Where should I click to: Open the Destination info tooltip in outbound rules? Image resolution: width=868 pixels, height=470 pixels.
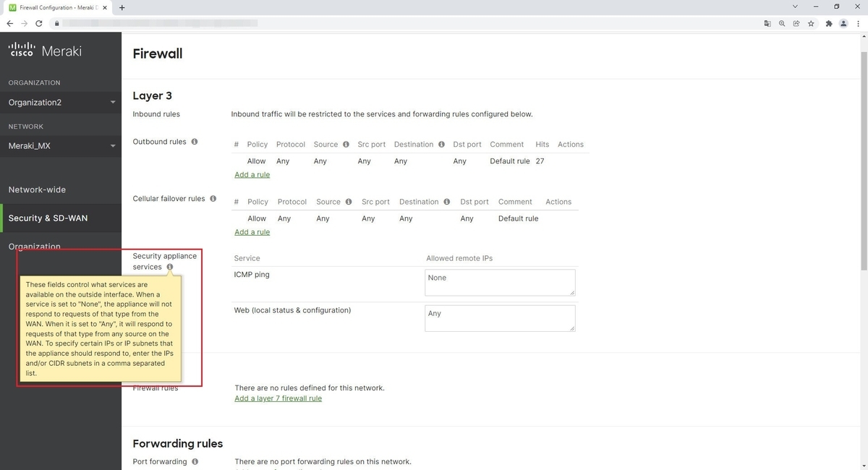click(441, 144)
